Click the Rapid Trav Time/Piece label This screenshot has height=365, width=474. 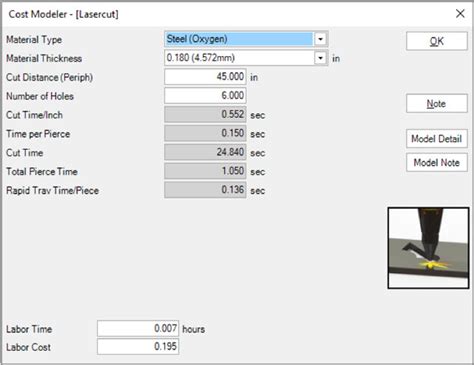pos(53,191)
